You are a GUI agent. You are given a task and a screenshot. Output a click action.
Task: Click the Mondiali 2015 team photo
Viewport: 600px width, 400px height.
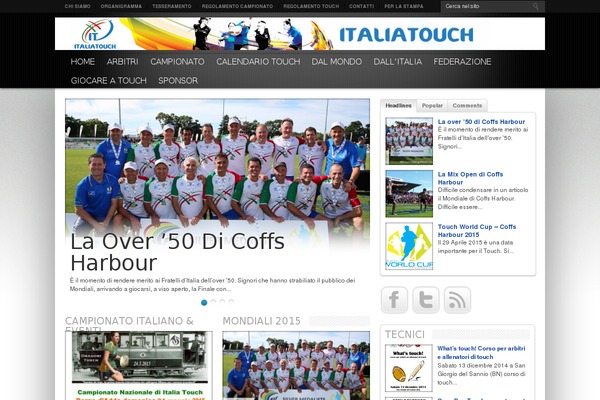click(x=296, y=366)
